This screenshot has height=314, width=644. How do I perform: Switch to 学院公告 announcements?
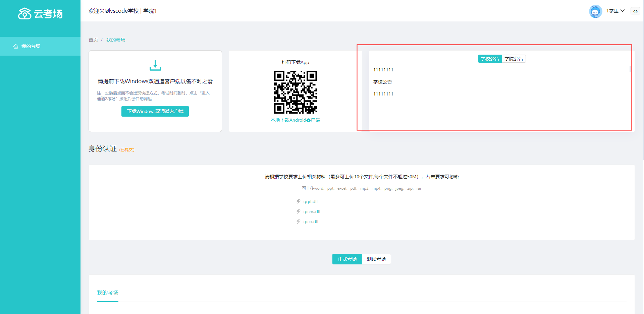tap(514, 59)
